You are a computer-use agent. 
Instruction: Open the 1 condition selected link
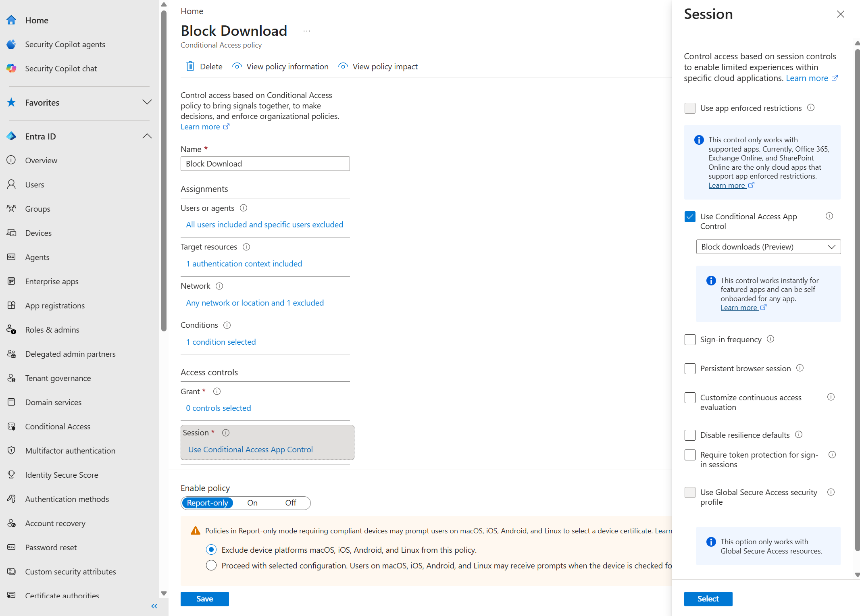pyautogui.click(x=221, y=342)
